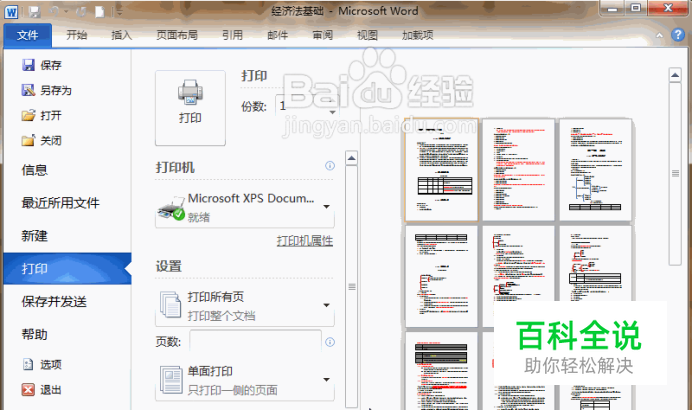The image size is (692, 410).
Task: Open 保存并发送 backstage section
Action: 54,302
